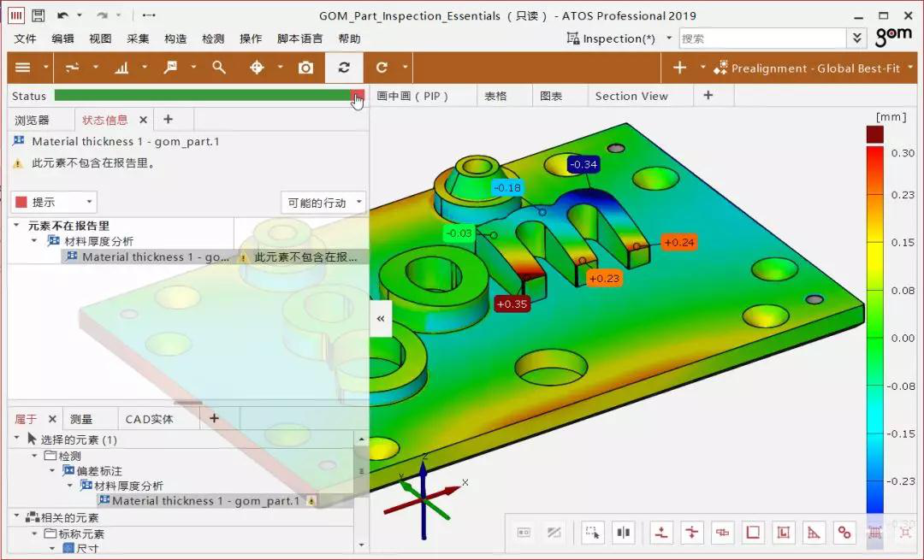Click the +0.24 deviation label
This screenshot has width=924, height=560.
pyautogui.click(x=678, y=242)
